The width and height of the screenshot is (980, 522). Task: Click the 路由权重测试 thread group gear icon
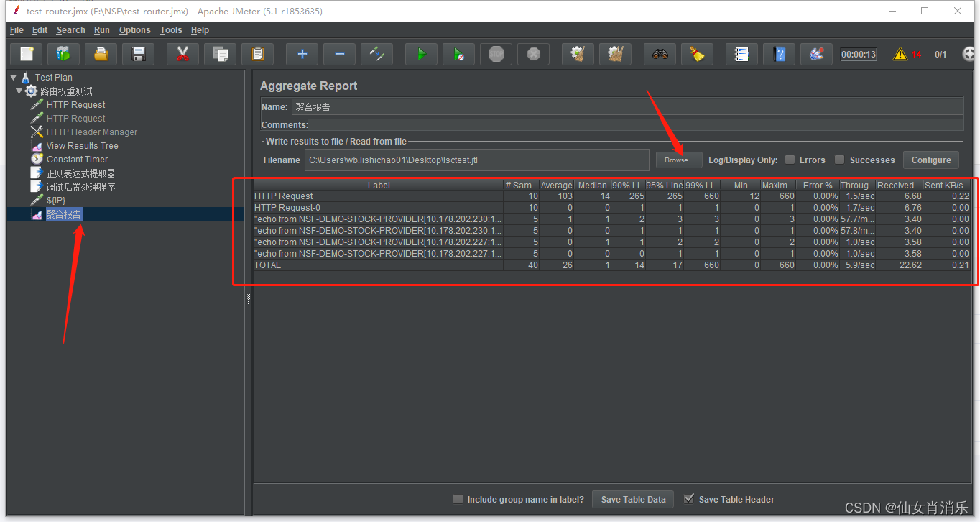pyautogui.click(x=31, y=91)
